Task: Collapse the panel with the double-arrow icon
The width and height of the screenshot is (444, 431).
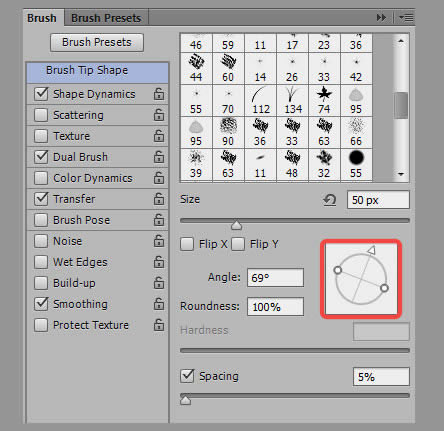Action: (381, 17)
